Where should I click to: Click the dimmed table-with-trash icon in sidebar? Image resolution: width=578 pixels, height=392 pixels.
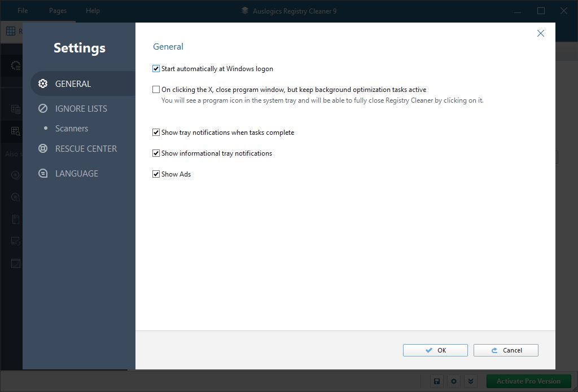coord(15,109)
